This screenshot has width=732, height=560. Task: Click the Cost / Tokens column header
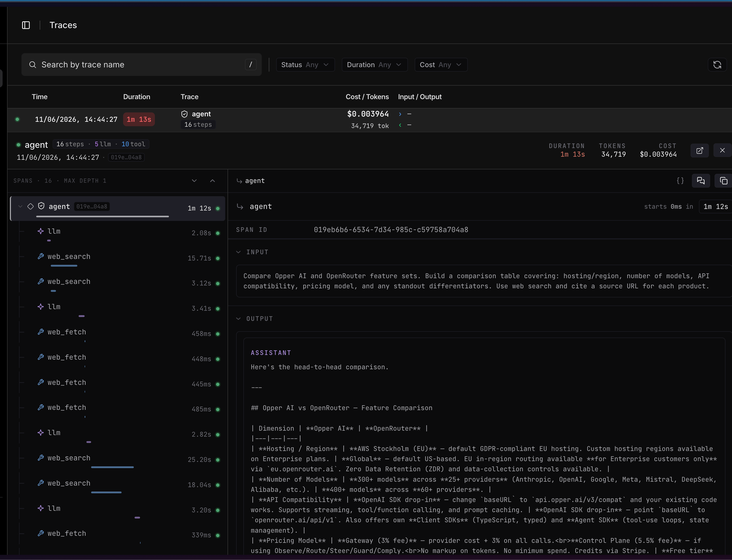pos(367,97)
